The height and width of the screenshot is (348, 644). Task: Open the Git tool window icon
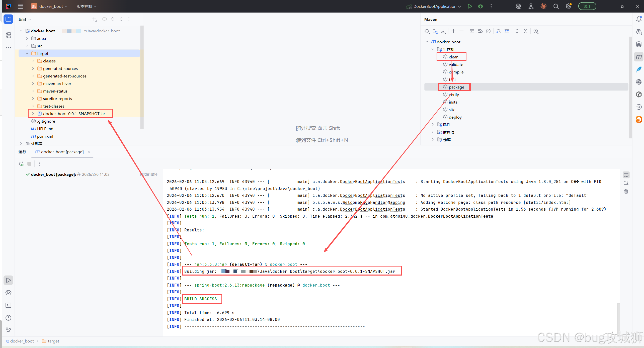(x=8, y=330)
